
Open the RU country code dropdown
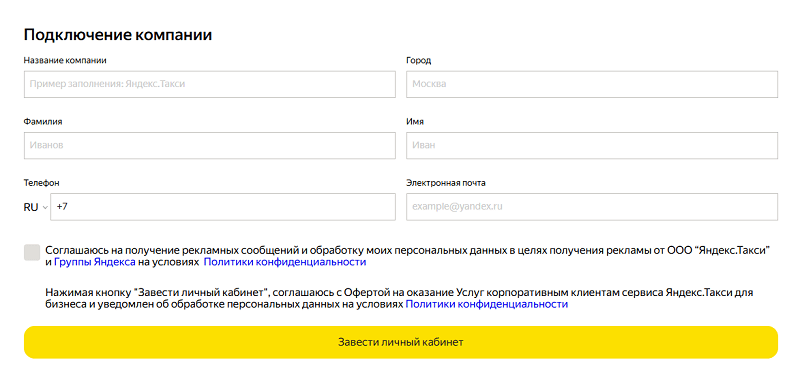pos(36,208)
